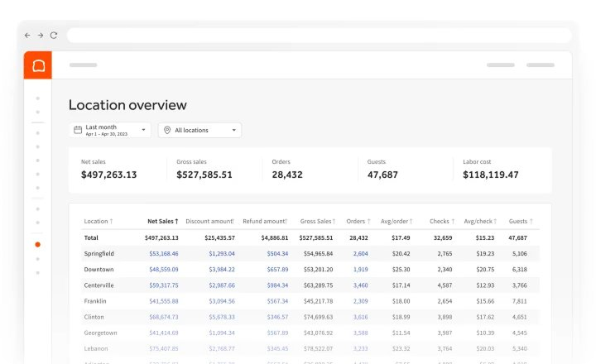This screenshot has height=364, width=596.
Task: Open Lebanon net sales $75,407.85 link
Action: tap(163, 349)
